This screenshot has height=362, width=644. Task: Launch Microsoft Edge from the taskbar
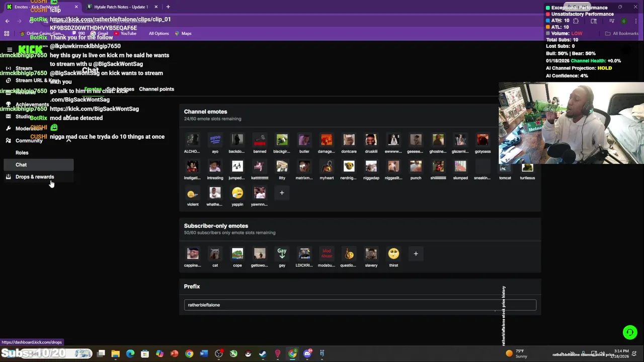coord(130,353)
